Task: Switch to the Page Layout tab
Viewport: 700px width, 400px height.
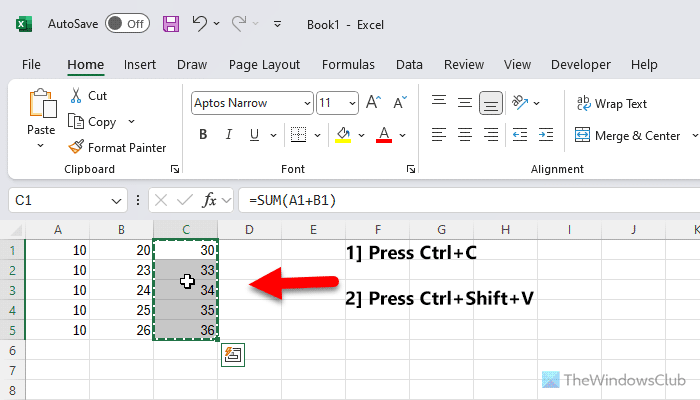Action: (264, 64)
